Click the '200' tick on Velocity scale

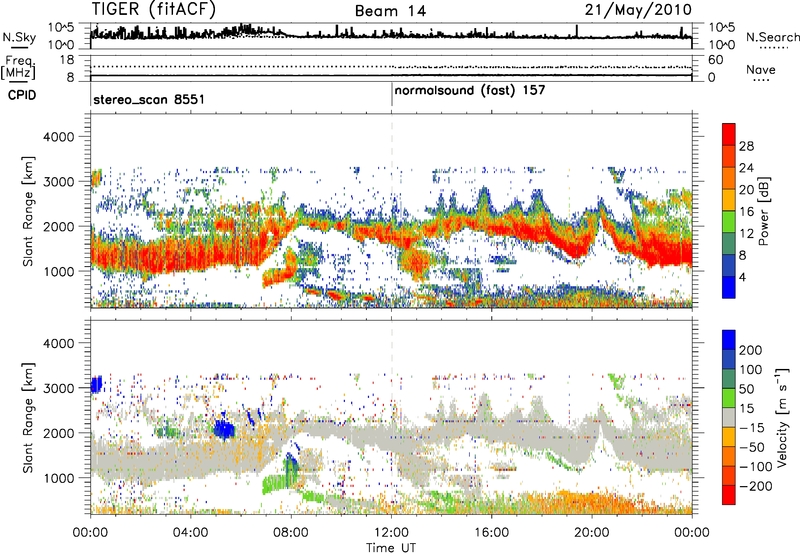(x=751, y=350)
